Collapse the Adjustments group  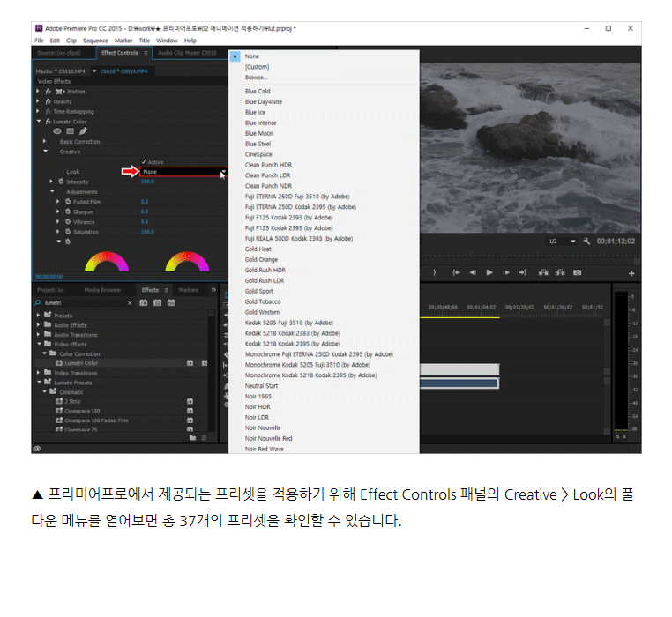(52, 191)
